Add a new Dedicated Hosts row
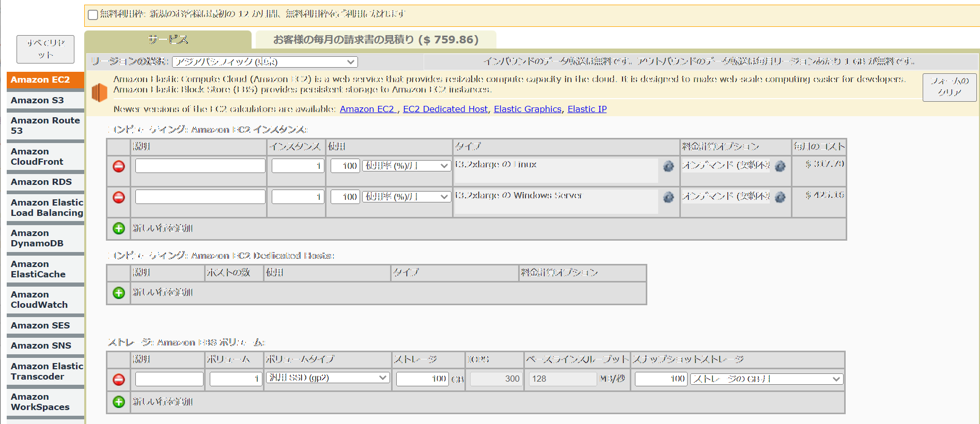The height and width of the screenshot is (424, 980). pos(119,293)
